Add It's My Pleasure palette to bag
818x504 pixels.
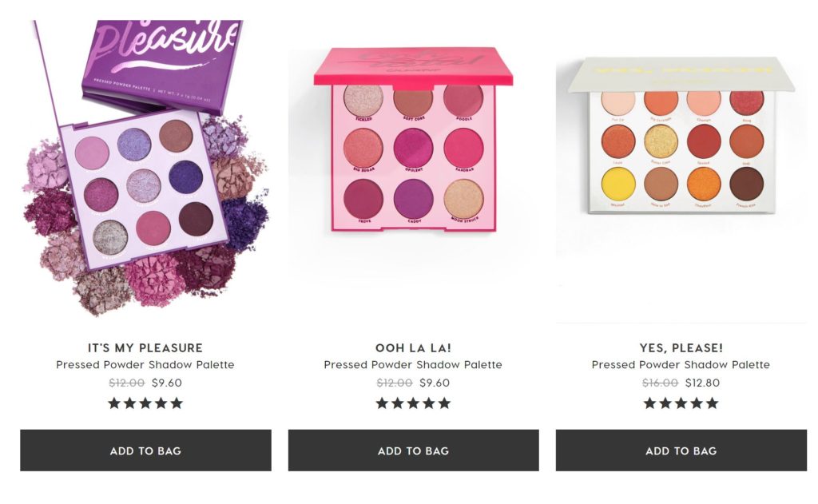[145, 450]
